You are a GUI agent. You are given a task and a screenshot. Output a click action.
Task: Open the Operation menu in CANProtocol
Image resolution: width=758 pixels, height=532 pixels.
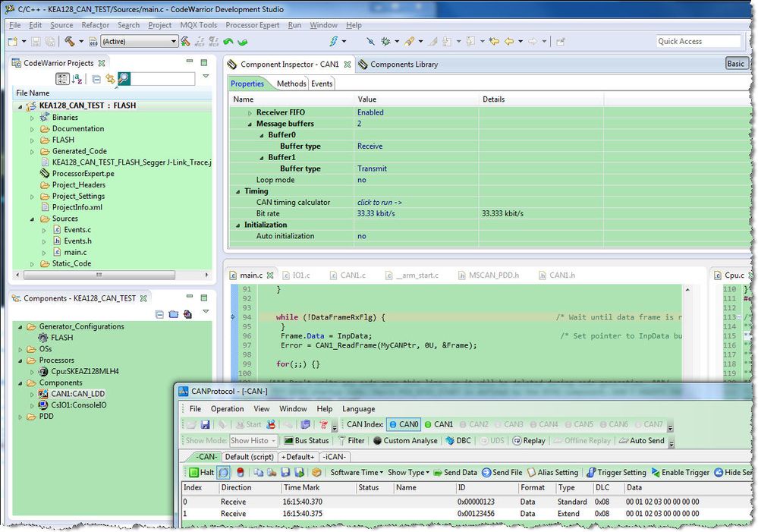[227, 408]
